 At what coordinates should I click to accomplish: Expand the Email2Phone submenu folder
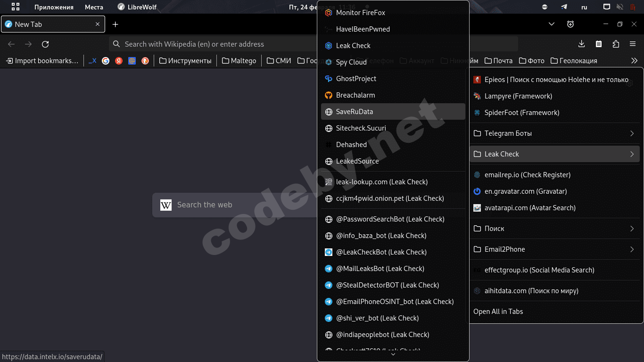click(554, 249)
